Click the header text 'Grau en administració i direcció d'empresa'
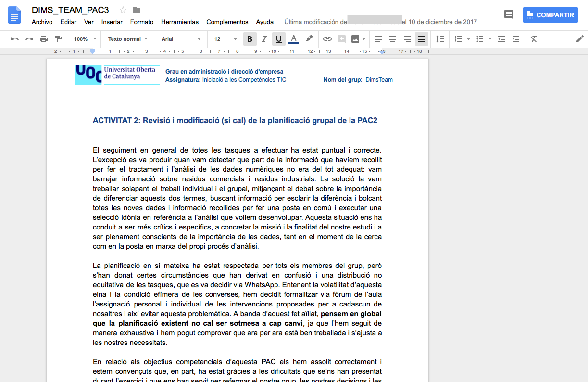 225,72
